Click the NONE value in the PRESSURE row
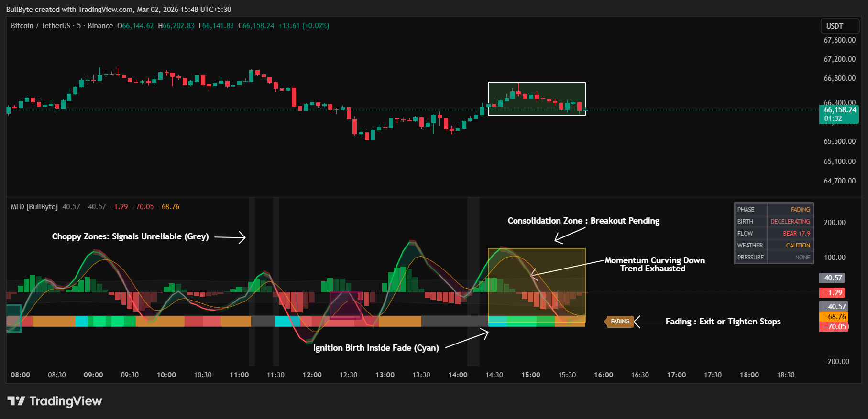This screenshot has height=419, width=868. click(x=802, y=258)
